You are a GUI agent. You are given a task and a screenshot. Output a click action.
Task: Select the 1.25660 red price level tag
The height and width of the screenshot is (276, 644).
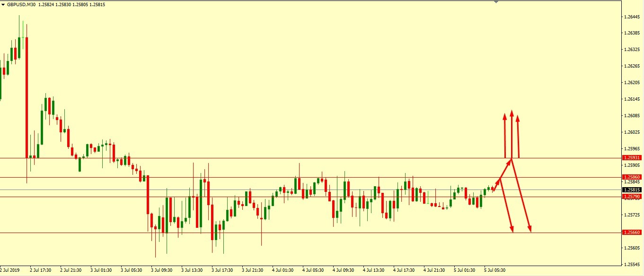632,233
